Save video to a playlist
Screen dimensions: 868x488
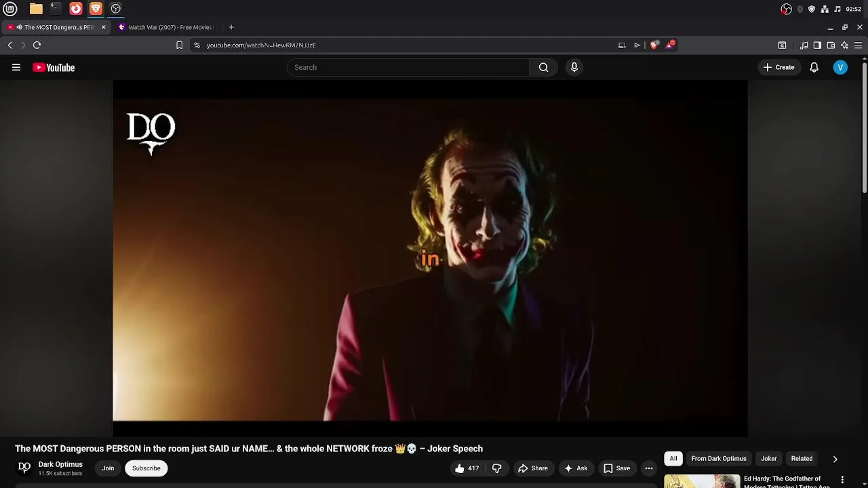(617, 468)
